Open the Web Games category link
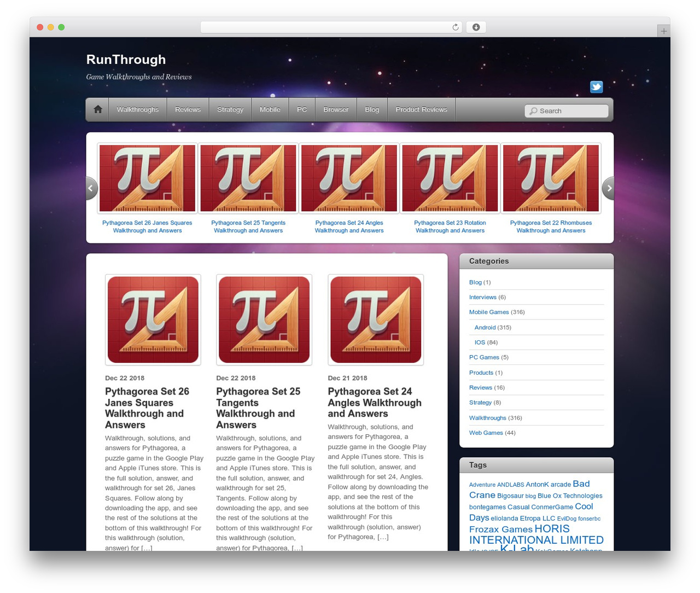This screenshot has width=700, height=593. pyautogui.click(x=486, y=433)
